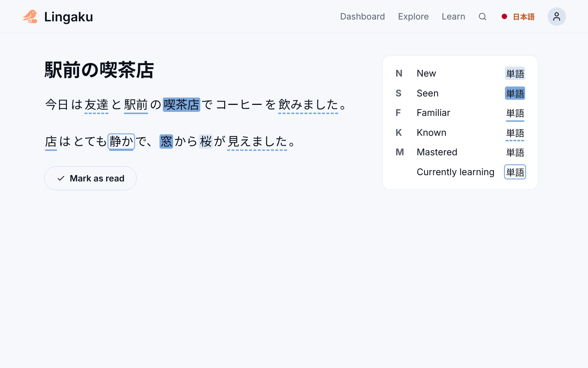The width and height of the screenshot is (588, 368).
Task: Click the 単語 sample for Currently learning
Action: (515, 172)
